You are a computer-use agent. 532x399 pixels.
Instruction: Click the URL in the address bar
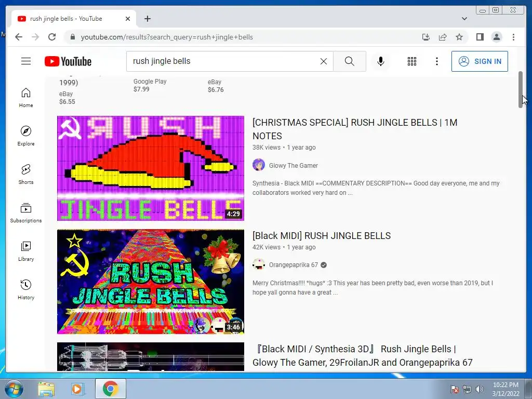[167, 37]
